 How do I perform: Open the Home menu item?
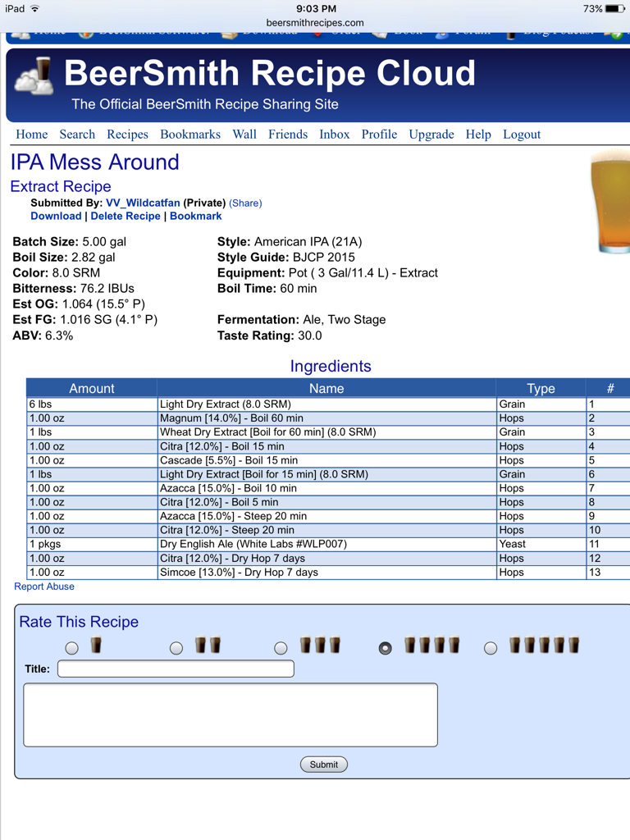point(32,135)
